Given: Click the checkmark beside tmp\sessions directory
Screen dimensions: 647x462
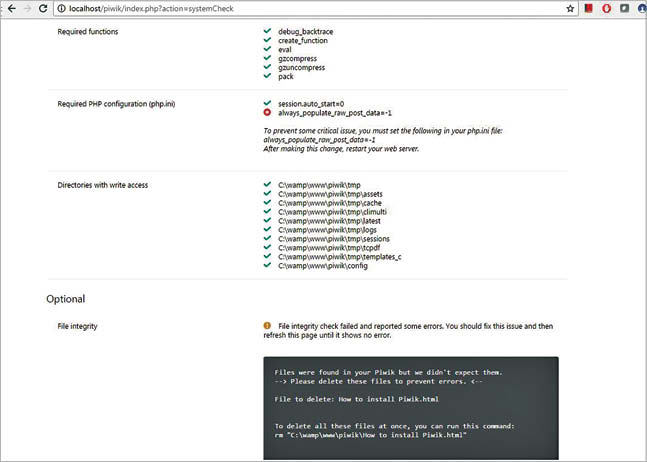Looking at the screenshot, I should point(267,238).
